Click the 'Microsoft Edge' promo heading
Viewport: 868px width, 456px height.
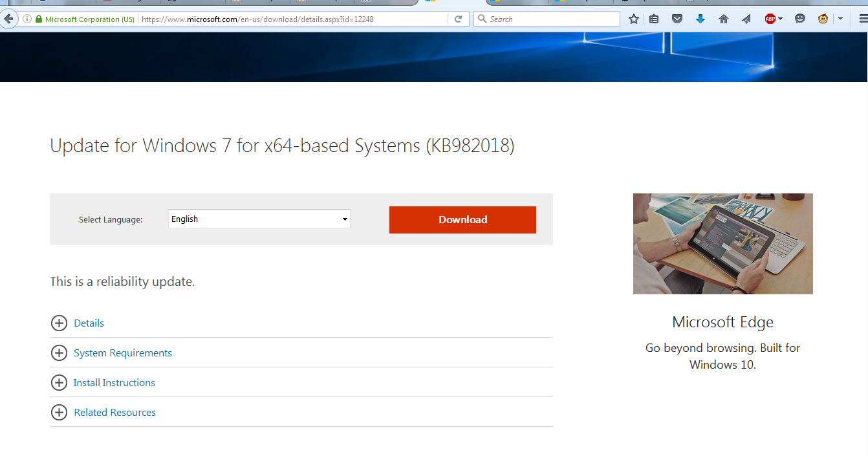point(722,322)
